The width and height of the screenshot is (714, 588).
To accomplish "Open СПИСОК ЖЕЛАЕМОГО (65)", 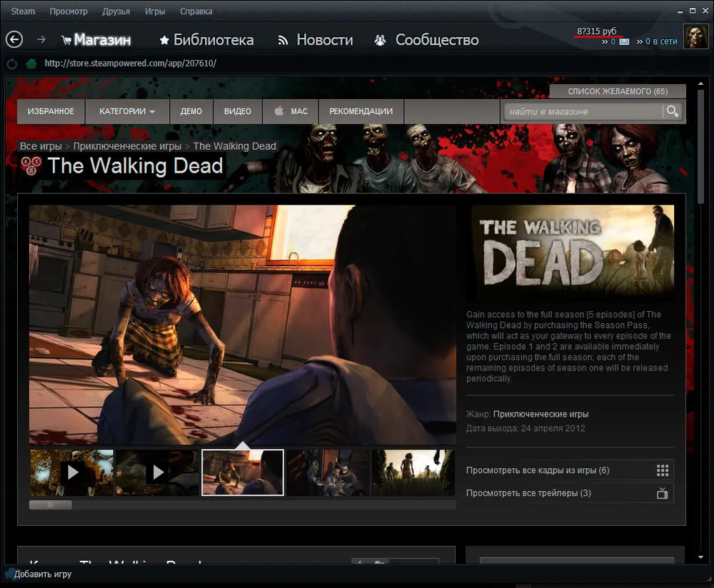I will tap(617, 91).
